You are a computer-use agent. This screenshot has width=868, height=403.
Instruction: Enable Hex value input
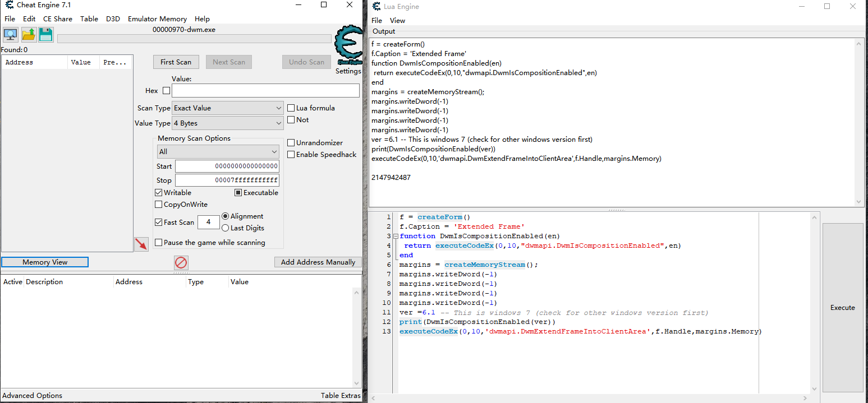point(166,90)
